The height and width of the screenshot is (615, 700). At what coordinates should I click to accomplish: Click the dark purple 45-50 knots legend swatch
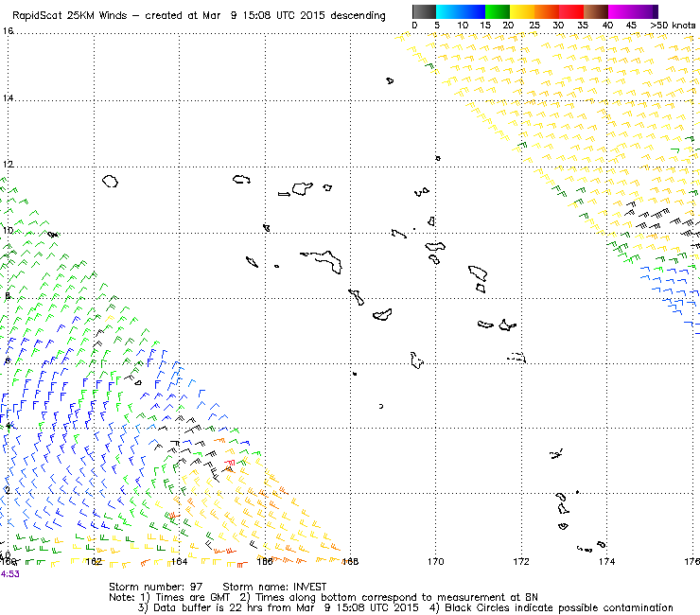tap(645, 11)
